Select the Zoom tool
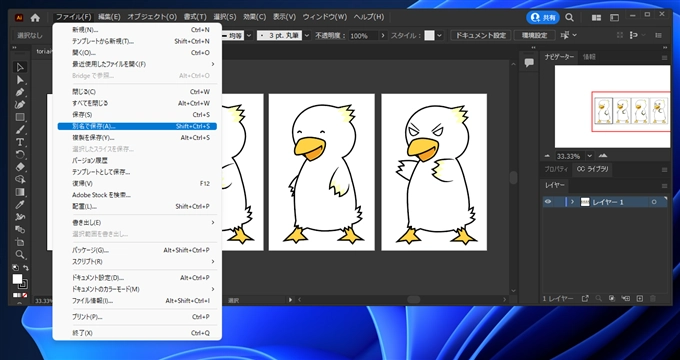 click(20, 255)
